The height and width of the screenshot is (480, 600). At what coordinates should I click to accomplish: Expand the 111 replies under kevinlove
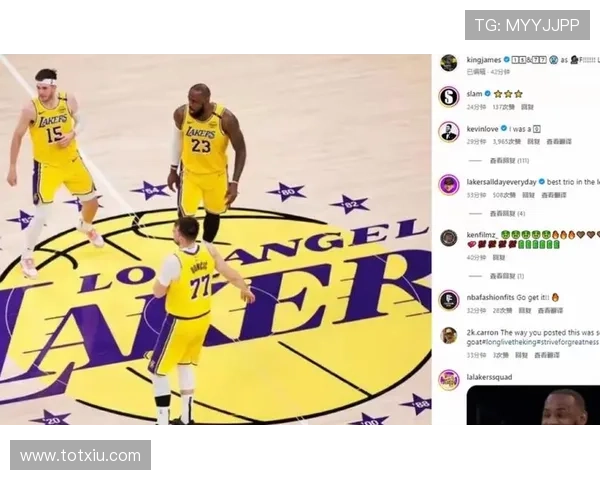point(509,160)
